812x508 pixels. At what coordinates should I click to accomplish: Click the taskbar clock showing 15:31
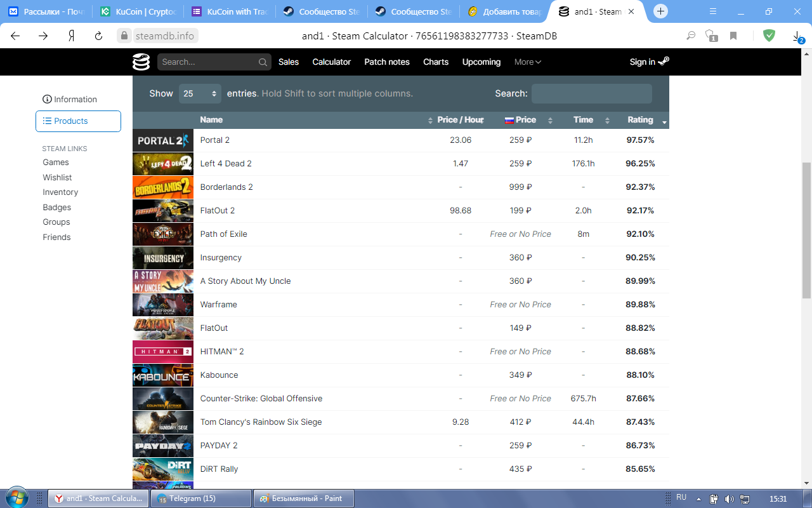coord(778,498)
